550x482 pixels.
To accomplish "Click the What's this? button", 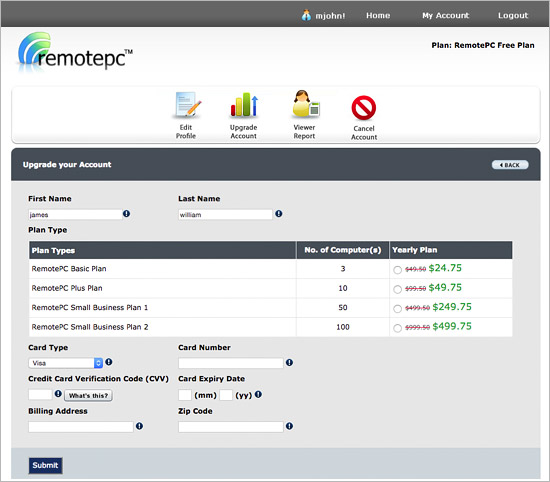I will point(88,395).
